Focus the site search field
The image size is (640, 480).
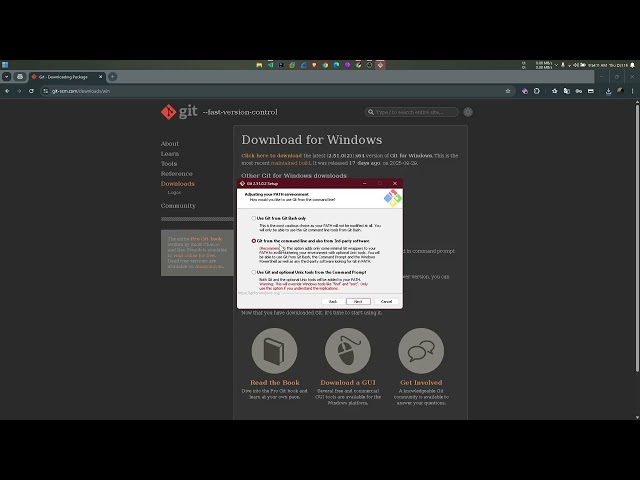pyautogui.click(x=411, y=112)
